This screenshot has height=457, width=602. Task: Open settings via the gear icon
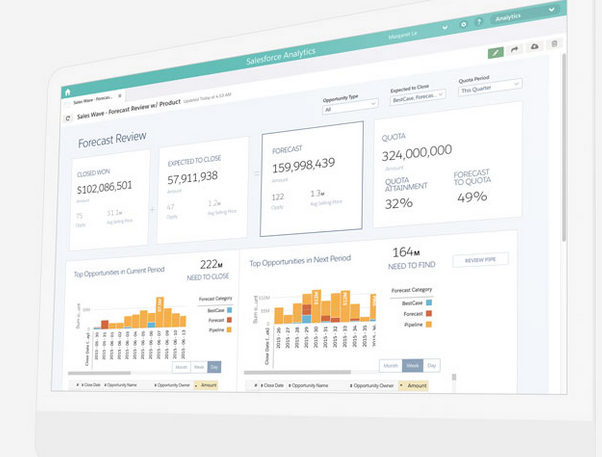coord(463,24)
